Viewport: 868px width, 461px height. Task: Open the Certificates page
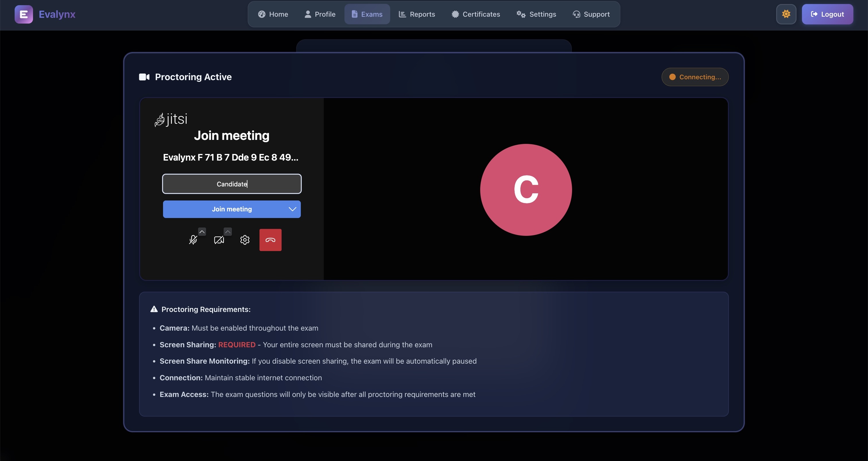(476, 14)
